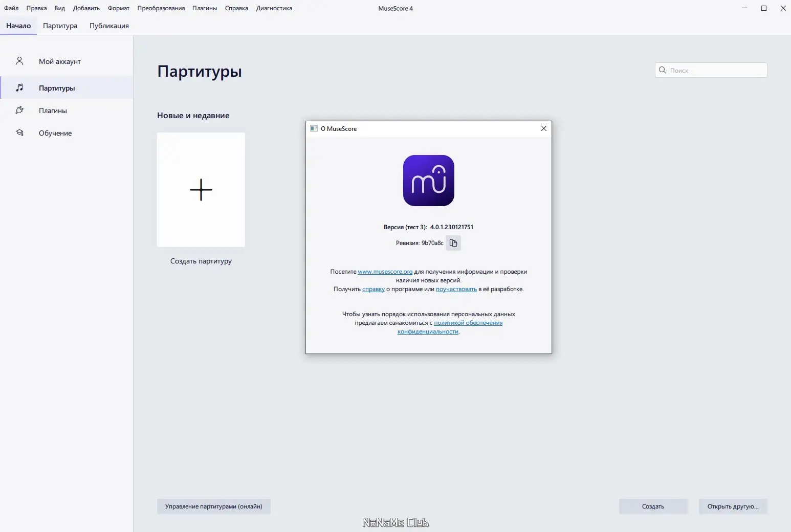Open the Диагностика menu

point(274,8)
